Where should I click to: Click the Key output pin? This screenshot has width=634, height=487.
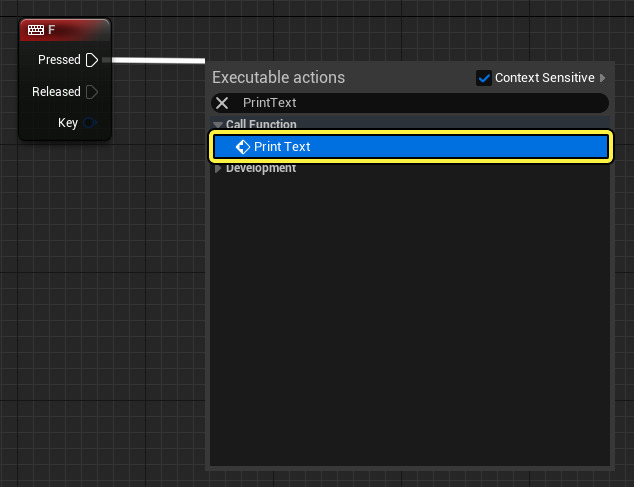(90, 123)
